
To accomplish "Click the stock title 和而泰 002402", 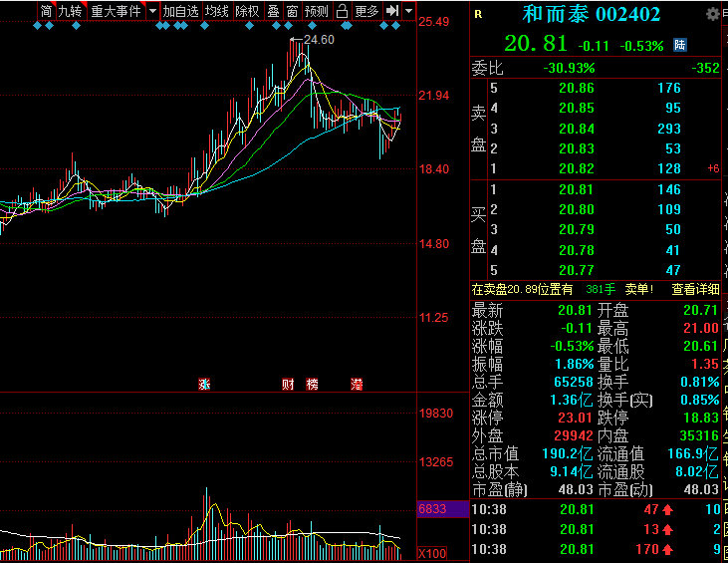I will pos(592,14).
